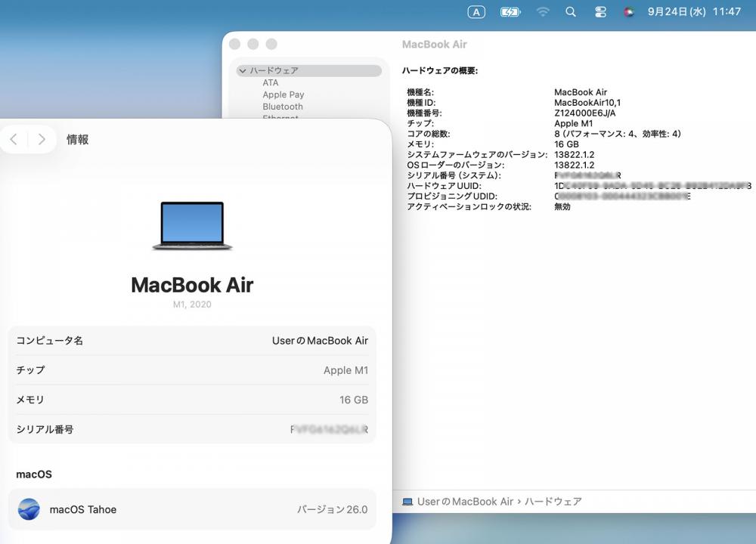Click ハードウェア in the path bar
756x544 pixels.
[553, 502]
